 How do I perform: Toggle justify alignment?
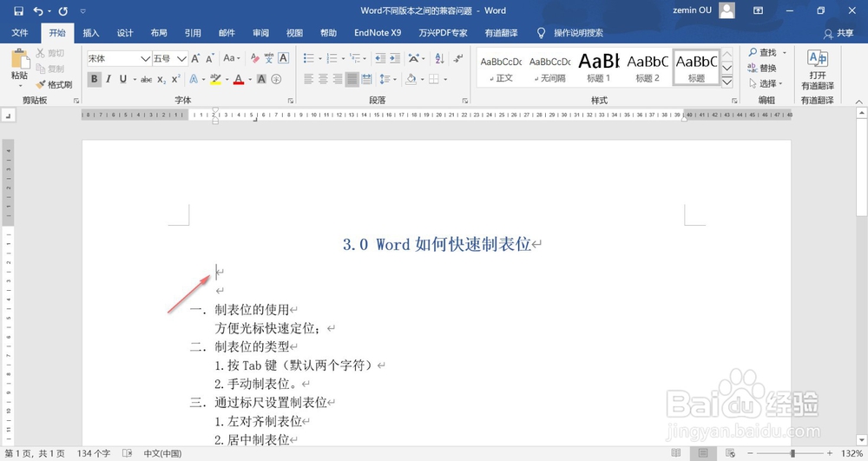pos(352,79)
